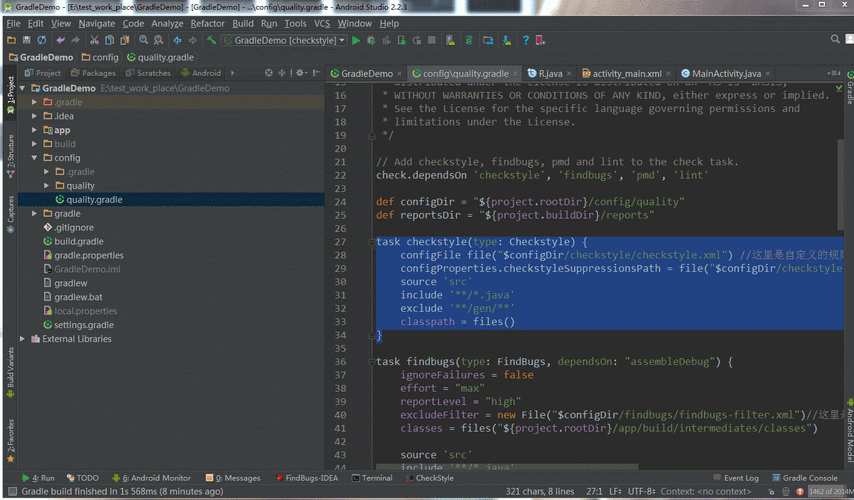Click the Scroll from Source target icon
The width and height of the screenshot is (854, 500).
(269, 73)
